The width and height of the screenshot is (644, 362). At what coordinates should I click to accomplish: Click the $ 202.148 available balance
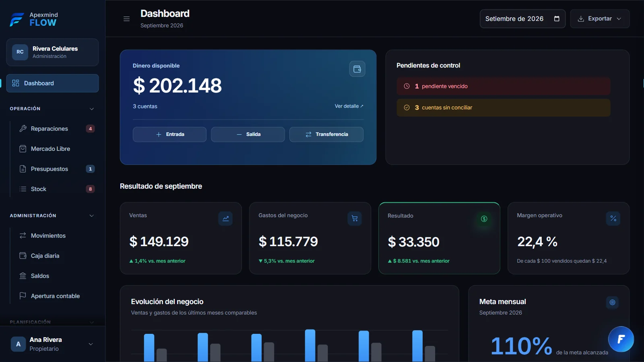coord(178,85)
